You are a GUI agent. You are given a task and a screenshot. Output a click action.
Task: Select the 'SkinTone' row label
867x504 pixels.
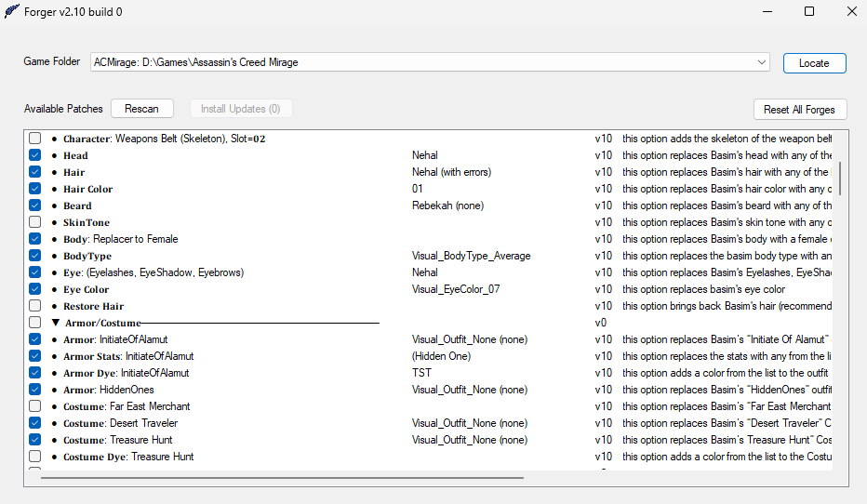87,222
